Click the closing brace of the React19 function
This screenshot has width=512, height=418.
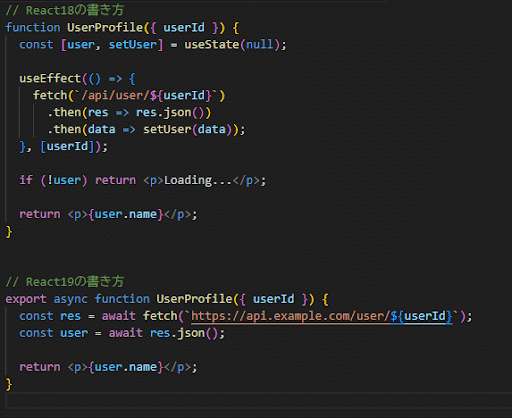click(9, 384)
